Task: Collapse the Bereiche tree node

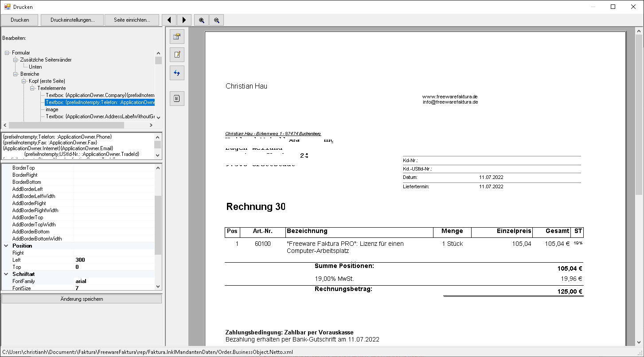Action: click(16, 74)
